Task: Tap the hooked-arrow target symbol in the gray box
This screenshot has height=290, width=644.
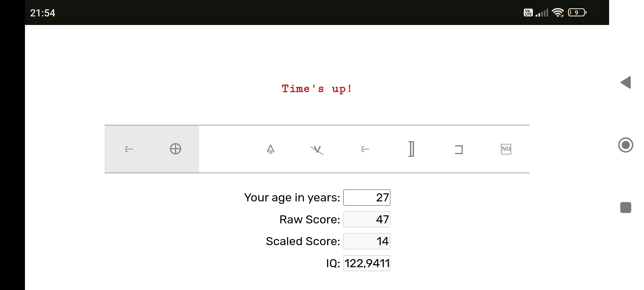Action: [x=129, y=149]
